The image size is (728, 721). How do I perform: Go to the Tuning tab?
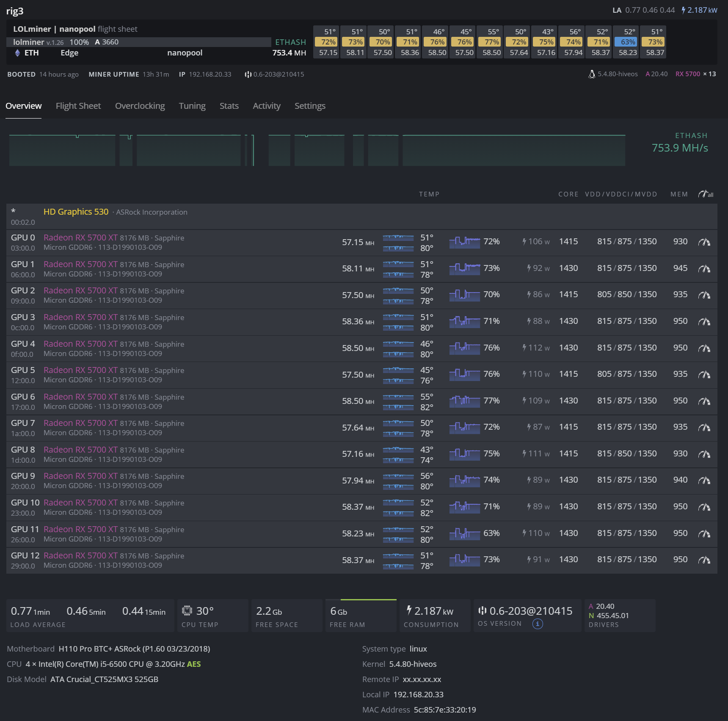pyautogui.click(x=192, y=106)
